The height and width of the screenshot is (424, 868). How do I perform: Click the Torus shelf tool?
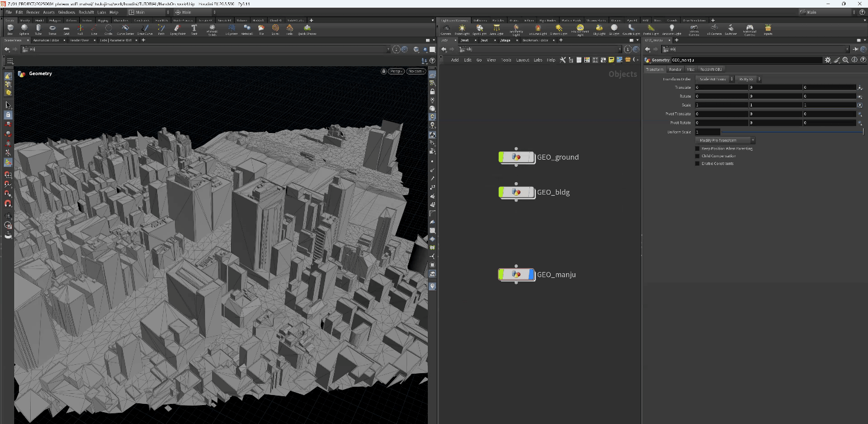click(52, 29)
